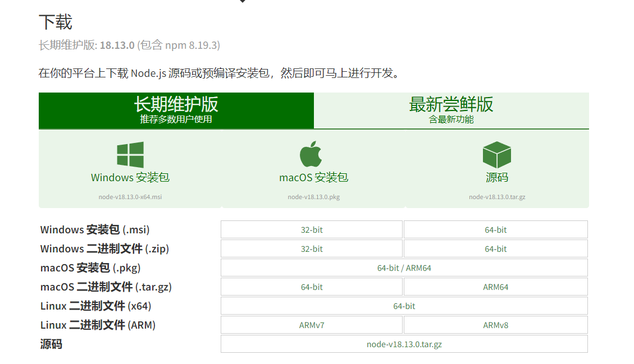Click the node-v18.13.0-x64.msi filename text
634x364 pixels.
(x=130, y=197)
